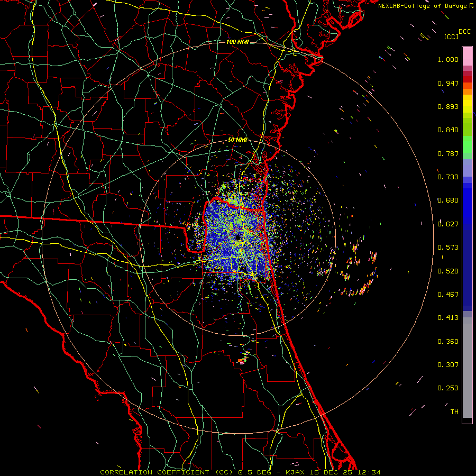Click the 50 NMI range ring label
This screenshot has height=476, width=476.
click(x=237, y=140)
